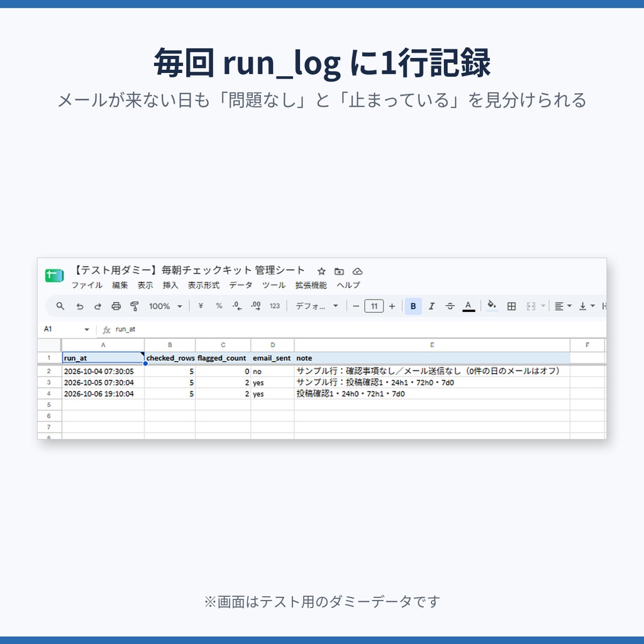The width and height of the screenshot is (644, 644).
Task: Select column A header
Action: [x=103, y=345]
